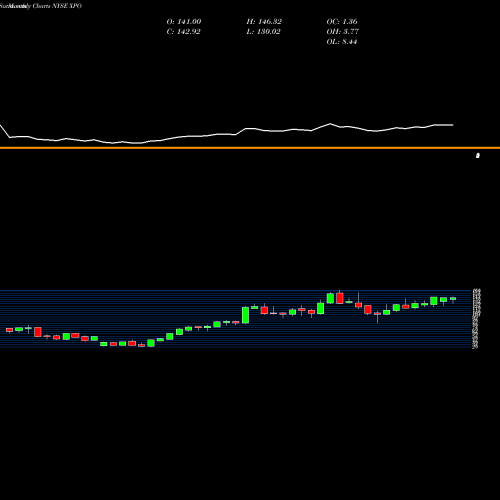Select the close price 'C: 142.92'
Screen dimensions: 500x500
[183, 32]
